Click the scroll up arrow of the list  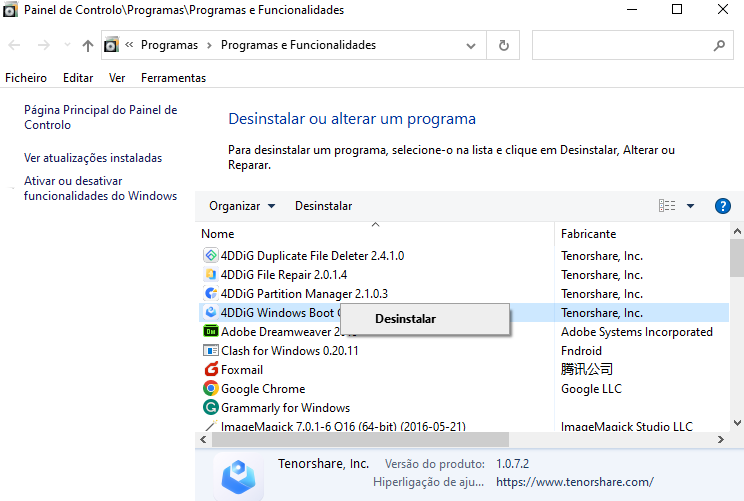pyautogui.click(x=737, y=232)
